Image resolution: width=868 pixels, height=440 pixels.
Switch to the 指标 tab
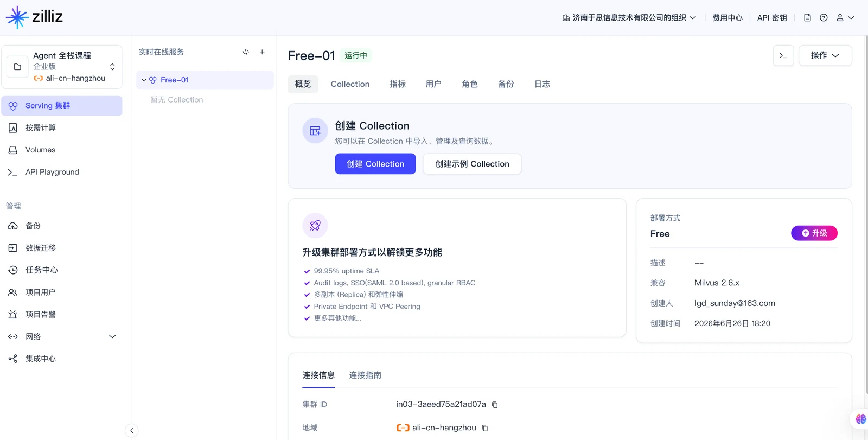(398, 84)
